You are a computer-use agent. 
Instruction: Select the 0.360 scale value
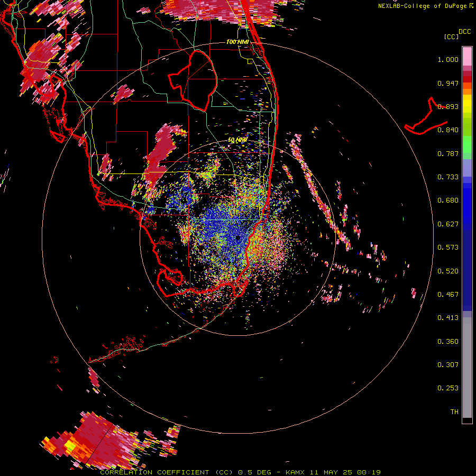[448, 342]
